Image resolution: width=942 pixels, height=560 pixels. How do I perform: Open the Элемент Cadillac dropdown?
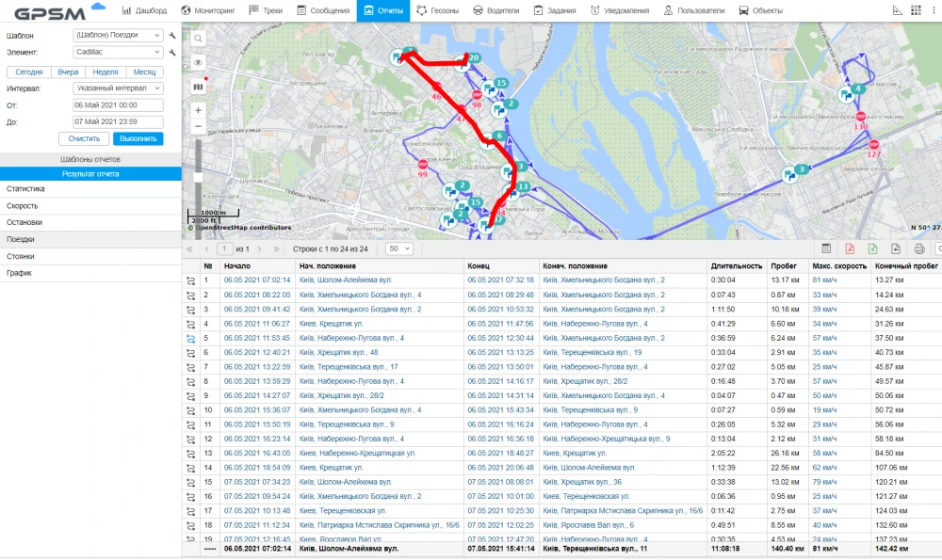(x=118, y=53)
